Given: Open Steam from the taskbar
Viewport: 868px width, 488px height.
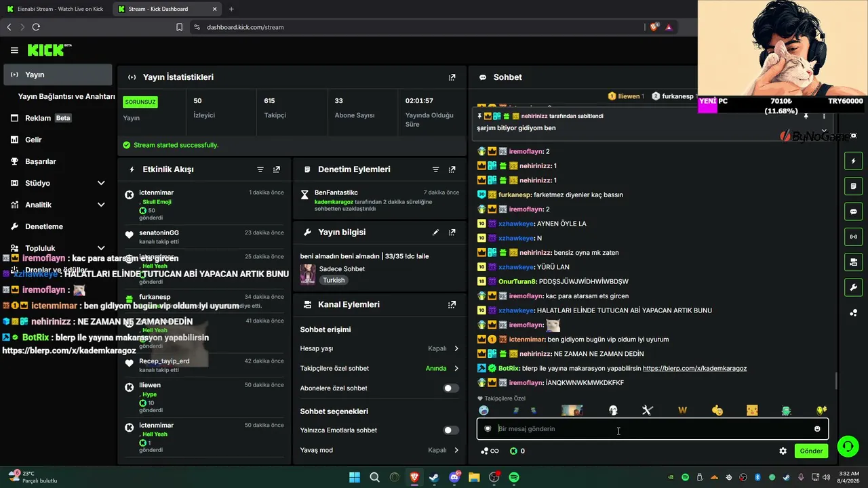Looking at the screenshot, I should click(x=434, y=477).
